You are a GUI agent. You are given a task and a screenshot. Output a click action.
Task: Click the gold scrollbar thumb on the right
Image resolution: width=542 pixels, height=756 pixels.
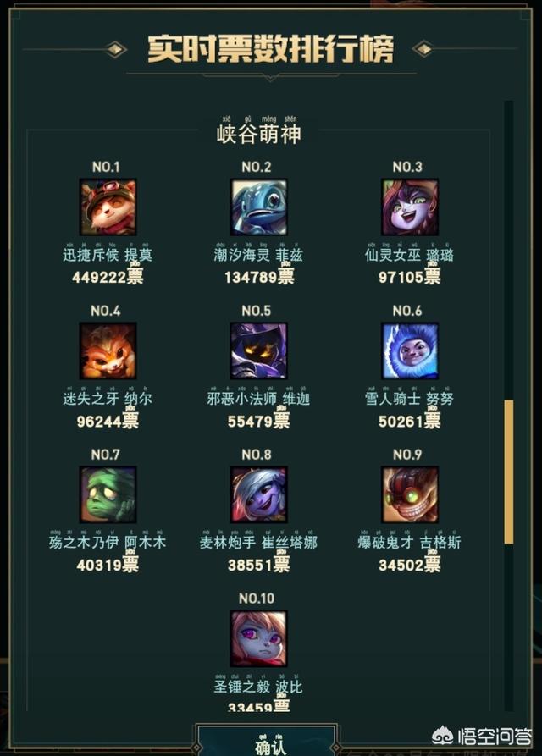(x=509, y=472)
